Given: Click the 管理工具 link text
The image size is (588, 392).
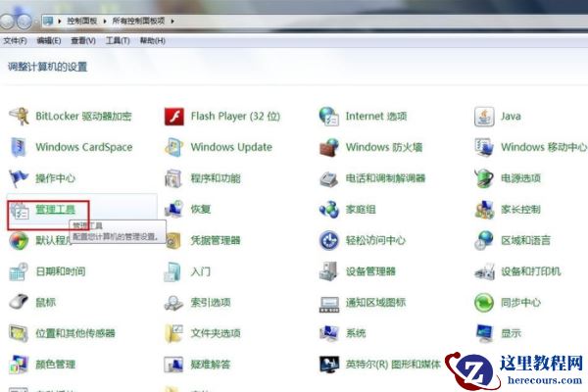Looking at the screenshot, I should pos(56,209).
